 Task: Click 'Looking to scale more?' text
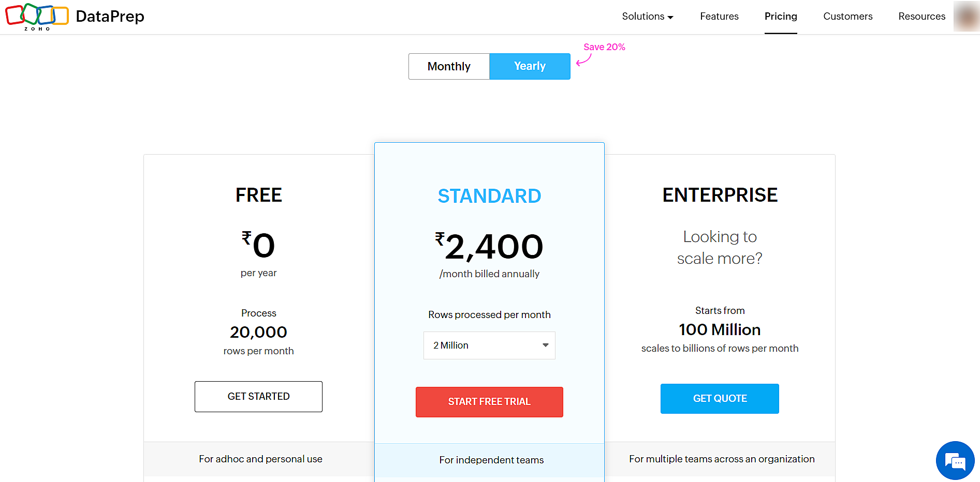click(720, 247)
